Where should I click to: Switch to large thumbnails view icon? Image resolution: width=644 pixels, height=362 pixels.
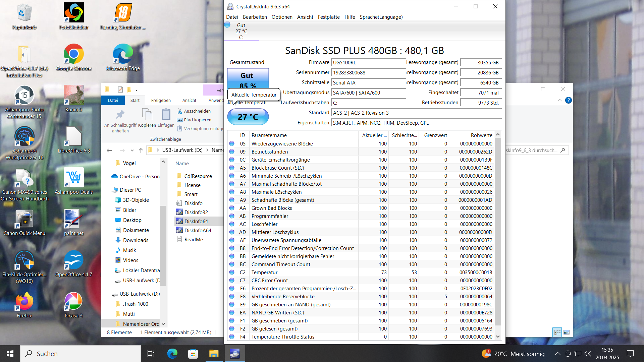tap(567, 332)
